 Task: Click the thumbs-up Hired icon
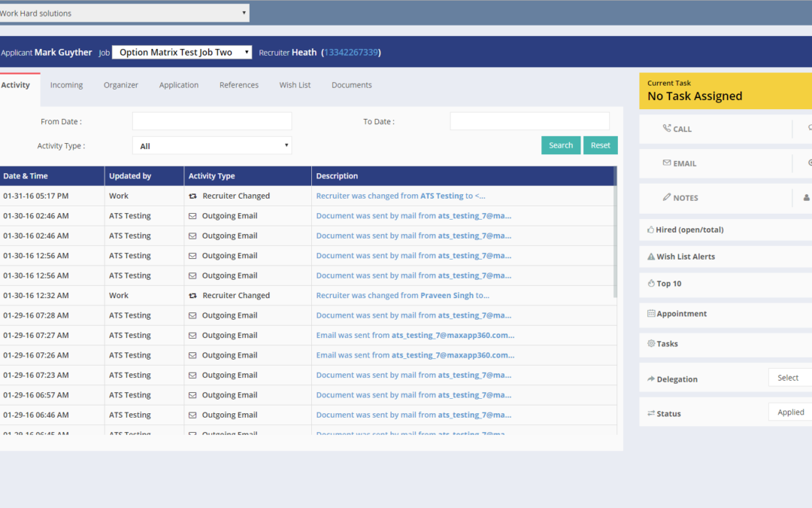point(650,230)
